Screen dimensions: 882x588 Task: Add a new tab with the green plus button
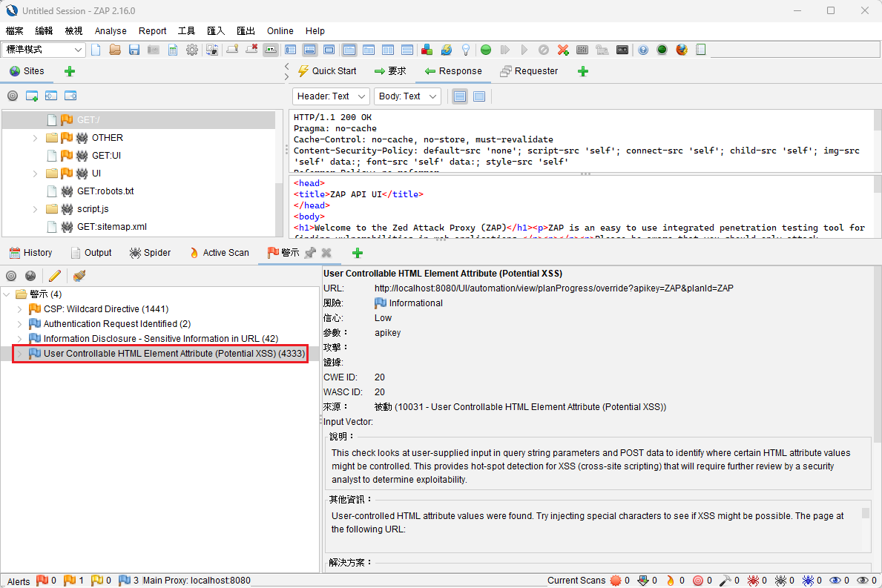(x=583, y=70)
